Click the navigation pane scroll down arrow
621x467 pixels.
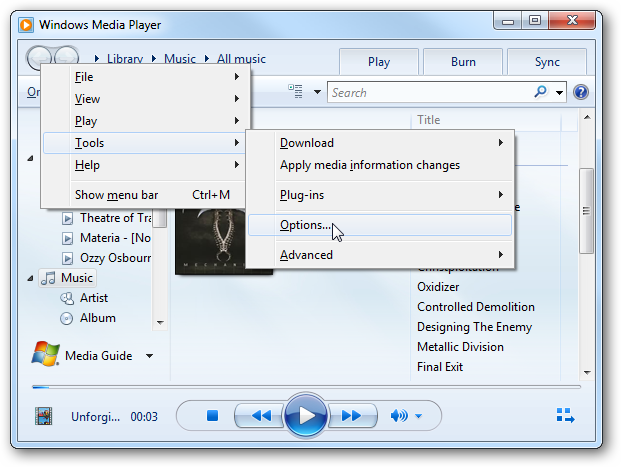pyautogui.click(x=160, y=322)
